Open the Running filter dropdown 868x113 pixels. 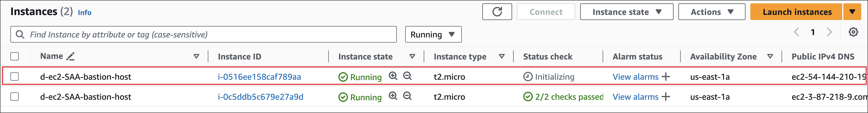(433, 34)
